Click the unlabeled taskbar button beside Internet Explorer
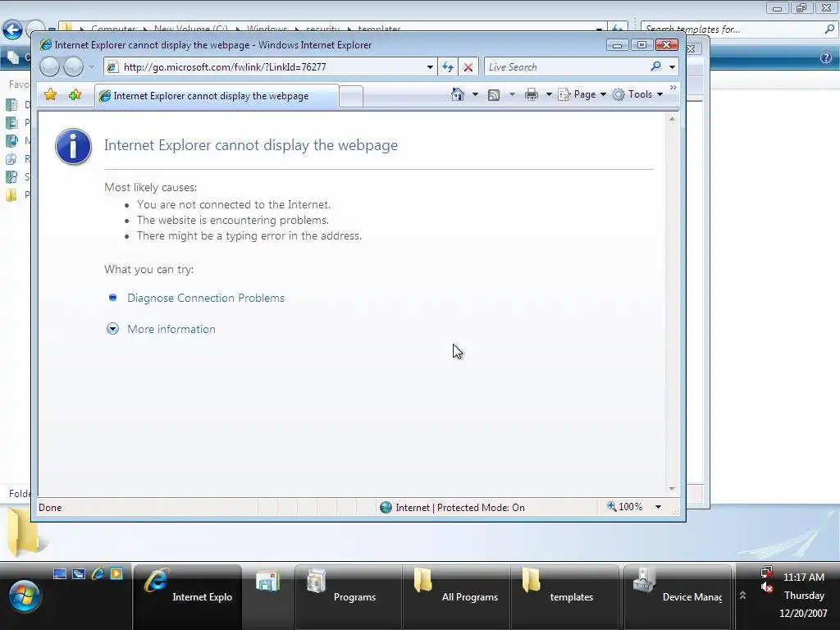This screenshot has height=630, width=840. tap(268, 597)
